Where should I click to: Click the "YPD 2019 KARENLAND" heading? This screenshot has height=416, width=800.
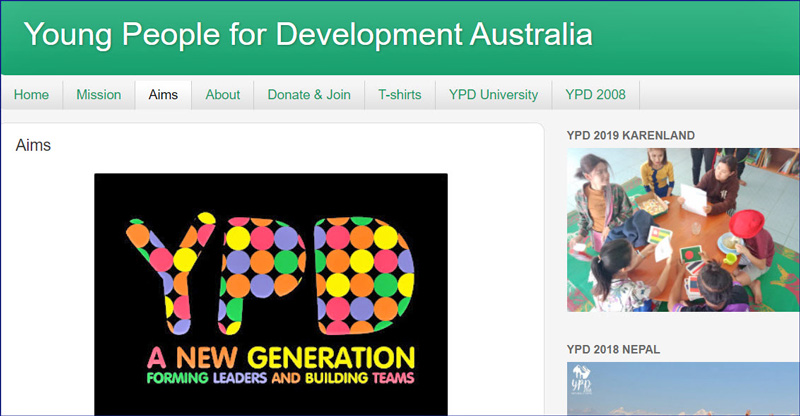tap(631, 135)
